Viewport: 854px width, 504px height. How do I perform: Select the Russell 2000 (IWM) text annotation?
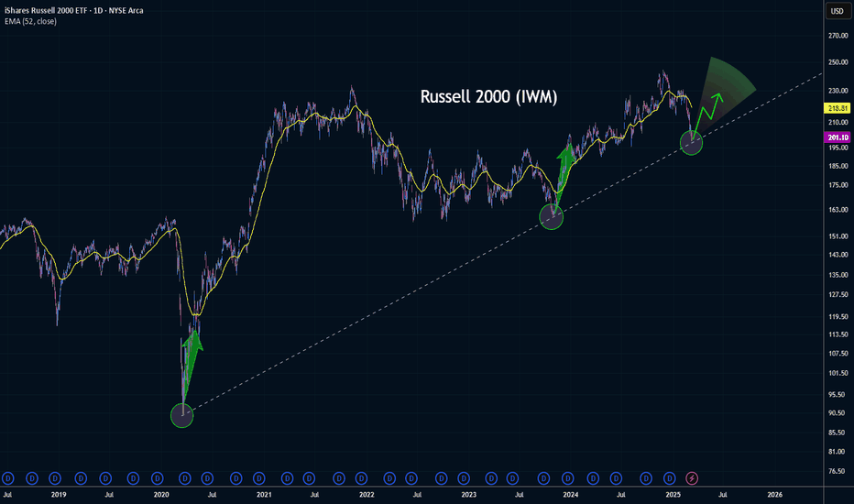click(x=488, y=96)
